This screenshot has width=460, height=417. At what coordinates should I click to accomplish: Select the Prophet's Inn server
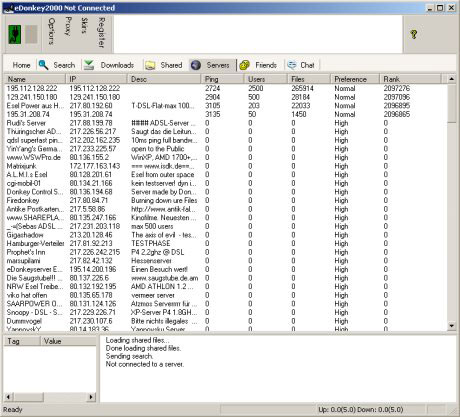coord(225,252)
